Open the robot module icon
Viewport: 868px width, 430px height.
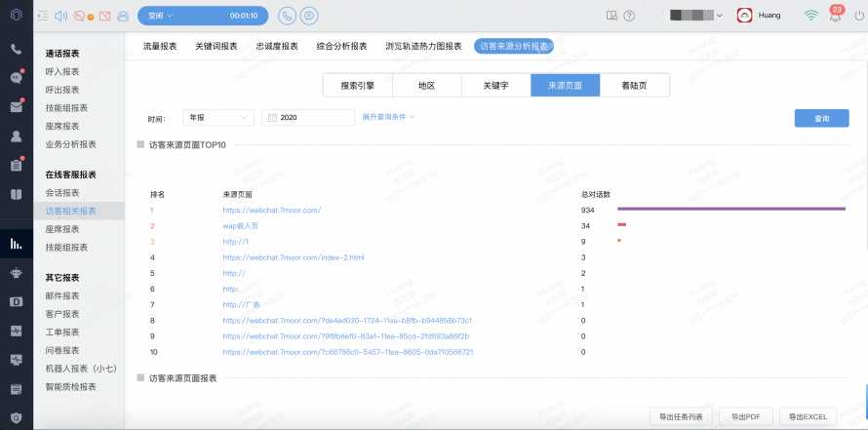point(16,273)
